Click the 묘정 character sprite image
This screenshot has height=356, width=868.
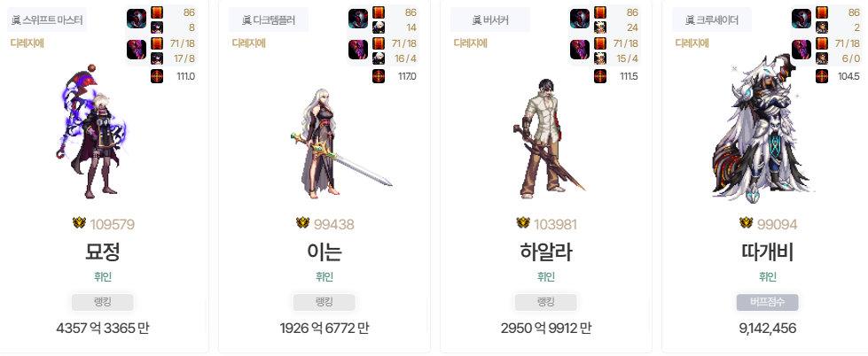click(x=92, y=132)
